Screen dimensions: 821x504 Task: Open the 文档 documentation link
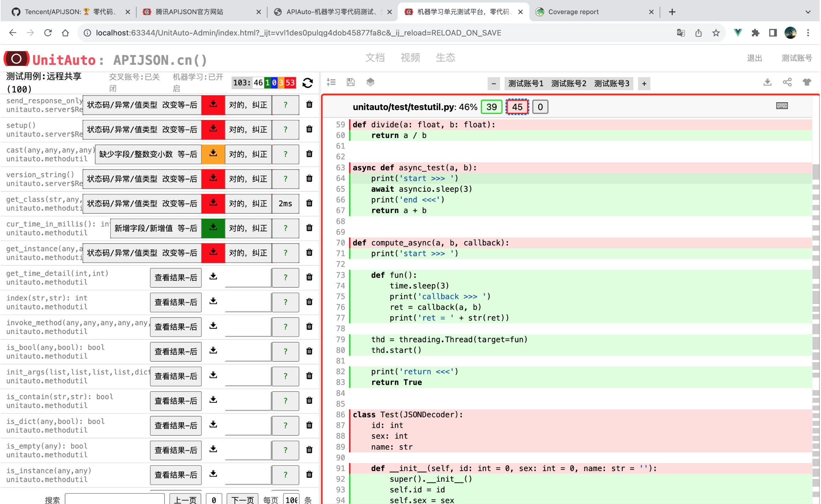(x=375, y=58)
